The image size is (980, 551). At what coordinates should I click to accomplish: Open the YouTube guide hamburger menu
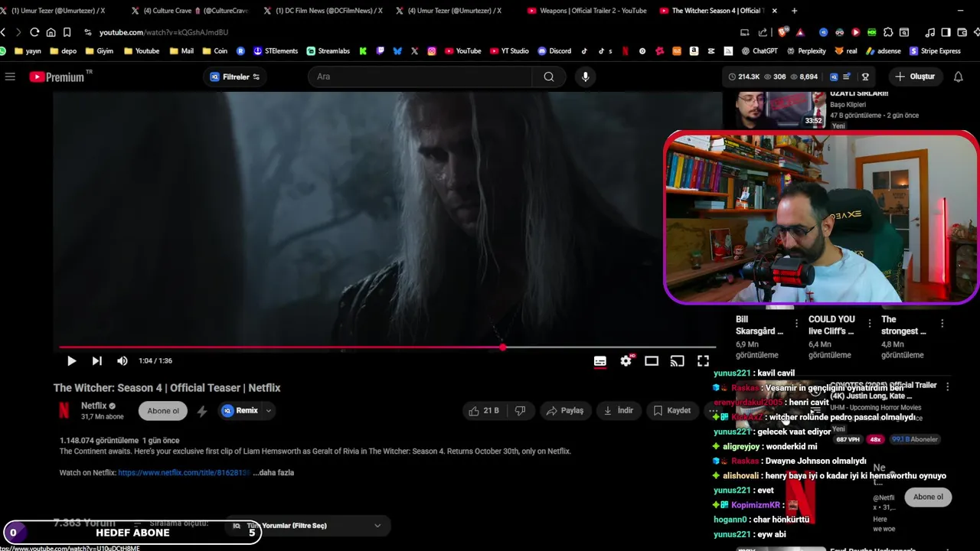click(x=10, y=77)
